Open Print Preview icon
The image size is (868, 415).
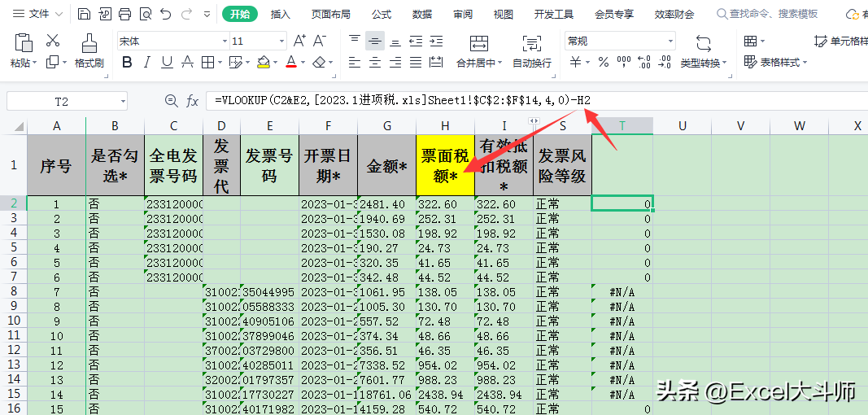click(146, 14)
